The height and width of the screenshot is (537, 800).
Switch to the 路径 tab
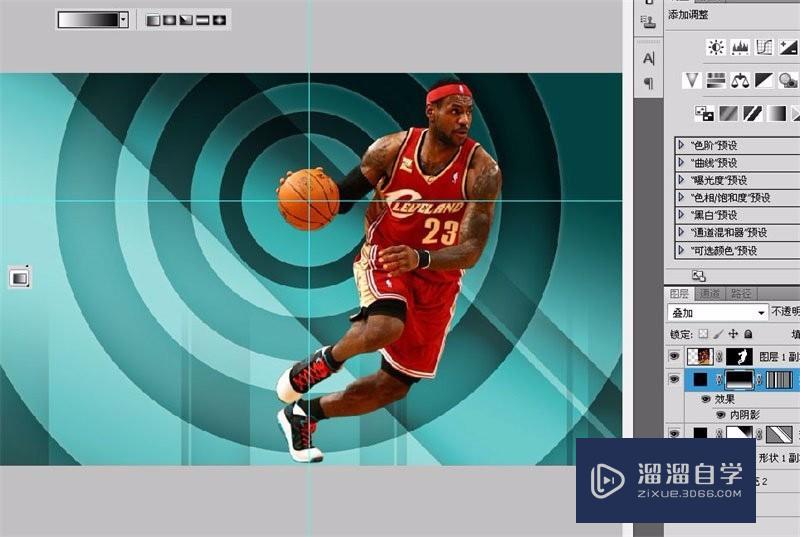pos(741,294)
